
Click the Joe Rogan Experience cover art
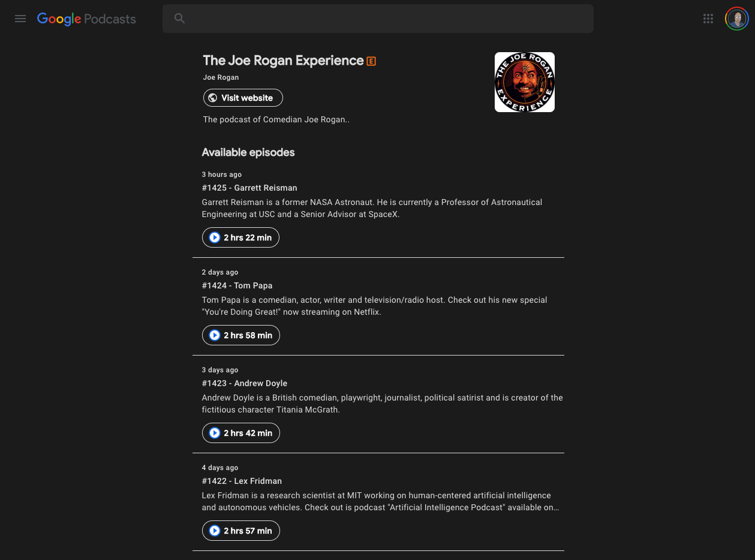(x=525, y=82)
